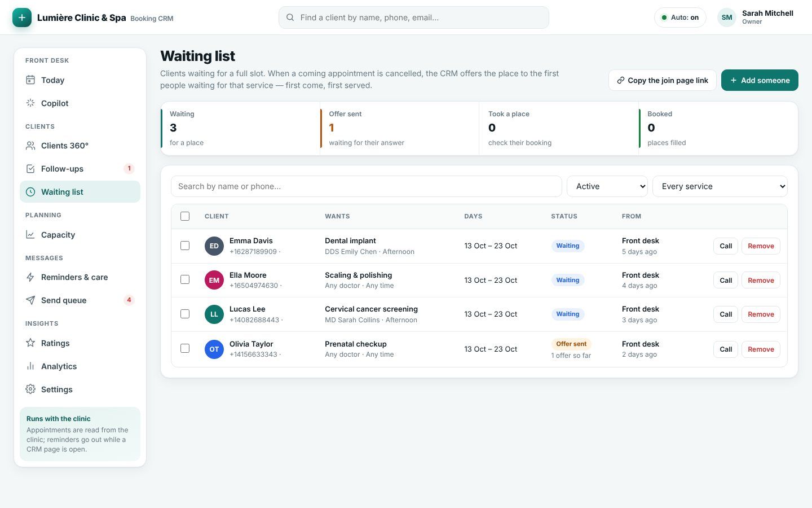Click the Waiting list clock icon
This screenshot has width=812, height=508.
click(x=30, y=192)
